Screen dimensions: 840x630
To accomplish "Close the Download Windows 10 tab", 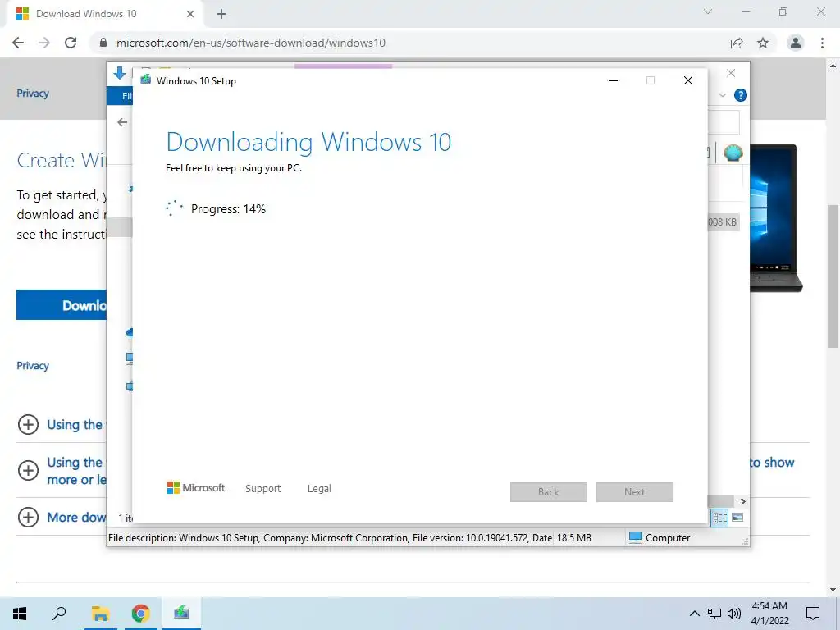I will (190, 14).
